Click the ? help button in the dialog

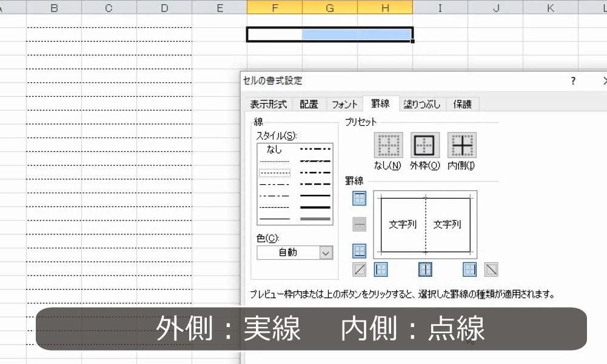[x=572, y=81]
